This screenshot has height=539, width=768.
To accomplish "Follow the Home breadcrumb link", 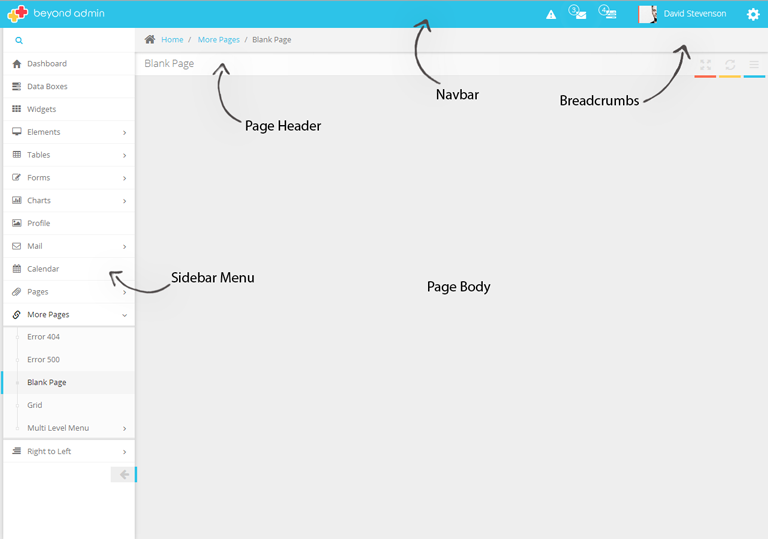I will (x=172, y=40).
